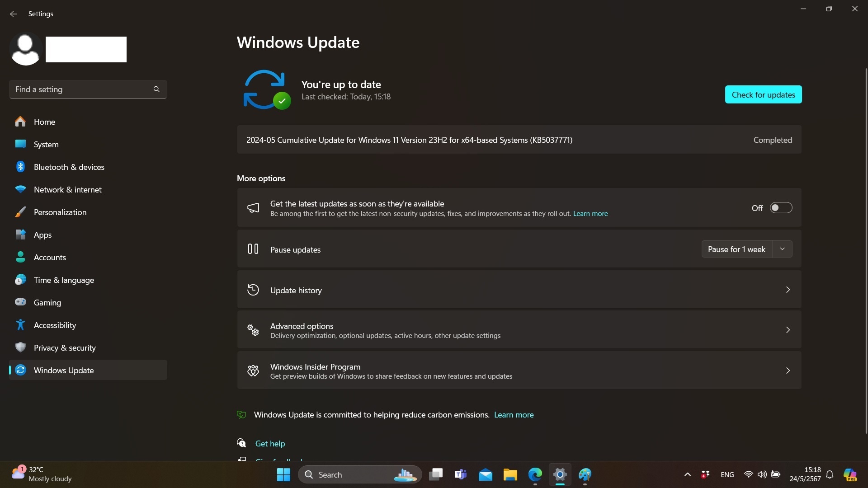Open Copilot preview from taskbar
The image size is (868, 488).
pyautogui.click(x=850, y=474)
